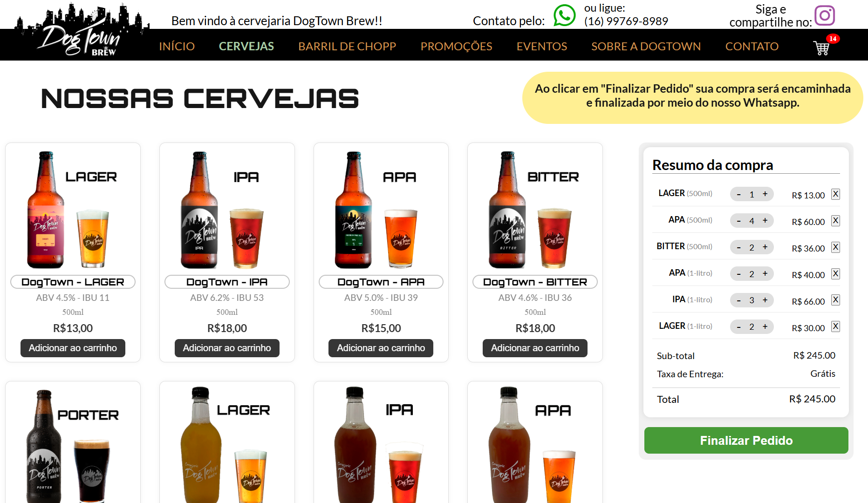Viewport: 868px width, 503px height.
Task: Increase LAGER 1-litro quantity
Action: [765, 327]
